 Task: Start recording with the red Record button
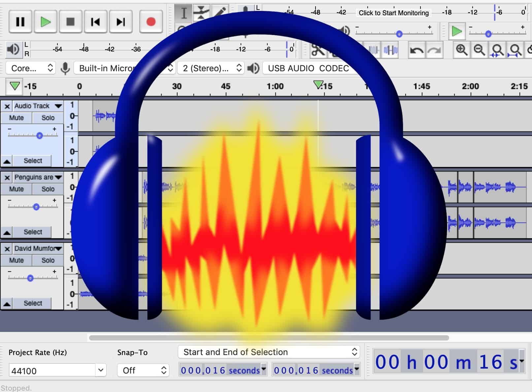151,22
